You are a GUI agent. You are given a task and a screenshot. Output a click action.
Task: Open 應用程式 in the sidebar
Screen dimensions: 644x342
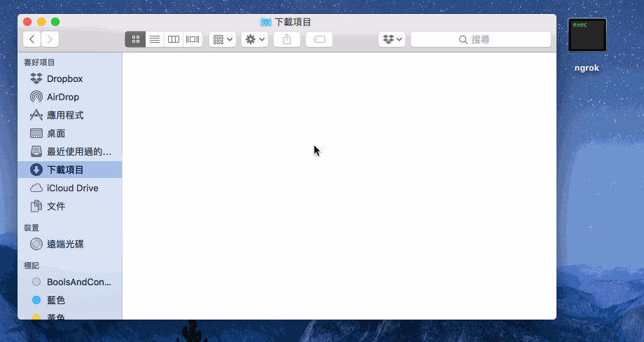click(70, 115)
